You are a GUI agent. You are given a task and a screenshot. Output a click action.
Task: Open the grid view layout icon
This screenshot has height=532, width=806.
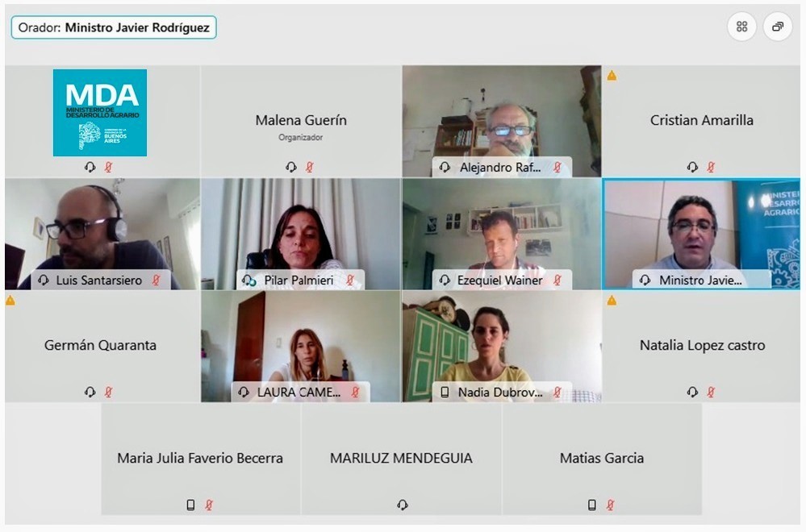(741, 27)
